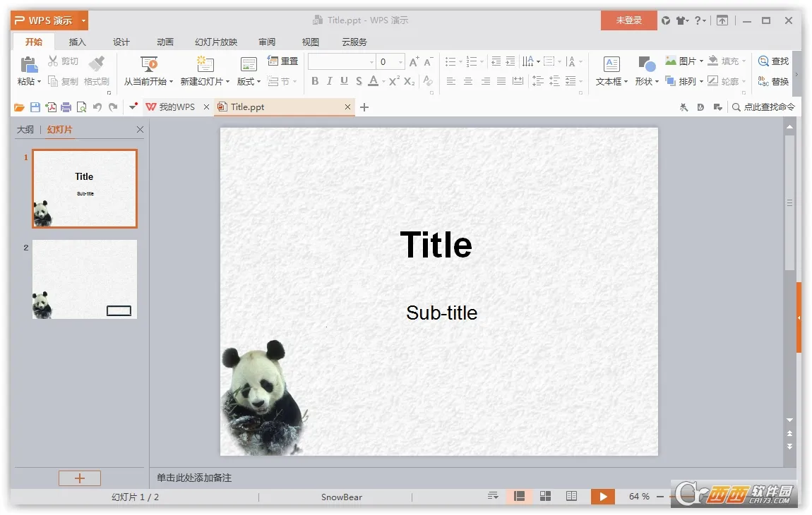Toggle bold formatting
This screenshot has width=812, height=515.
tap(315, 82)
